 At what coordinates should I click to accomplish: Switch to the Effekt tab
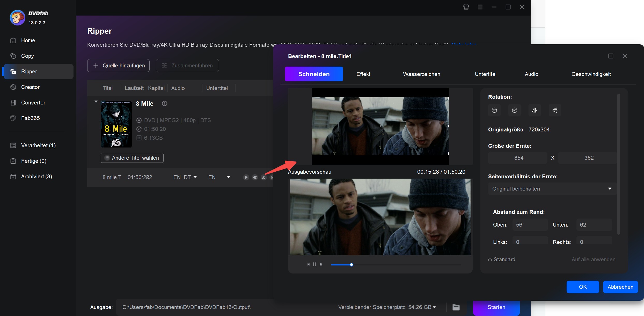[363, 74]
